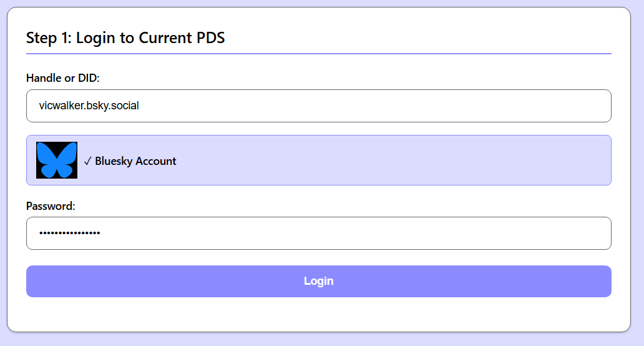The height and width of the screenshot is (346, 644).
Task: Click white card space below Login button
Action: coord(318,314)
